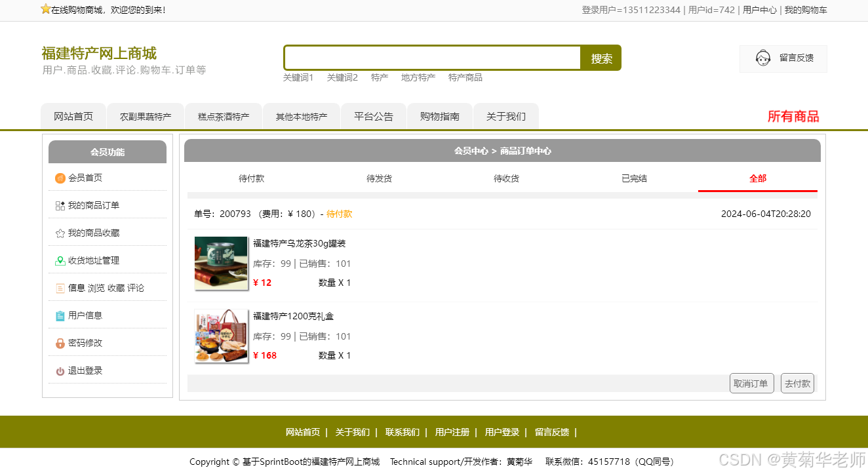Screen dimensions: 868x474
Task: Switch to the 待发货 tab
Action: point(379,178)
